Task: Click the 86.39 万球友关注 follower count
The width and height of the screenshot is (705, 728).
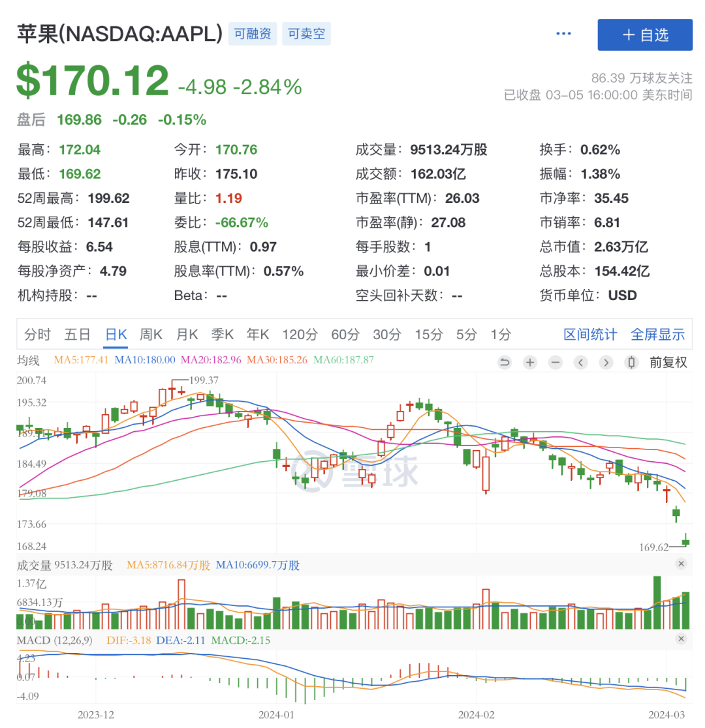Action: 642,78
